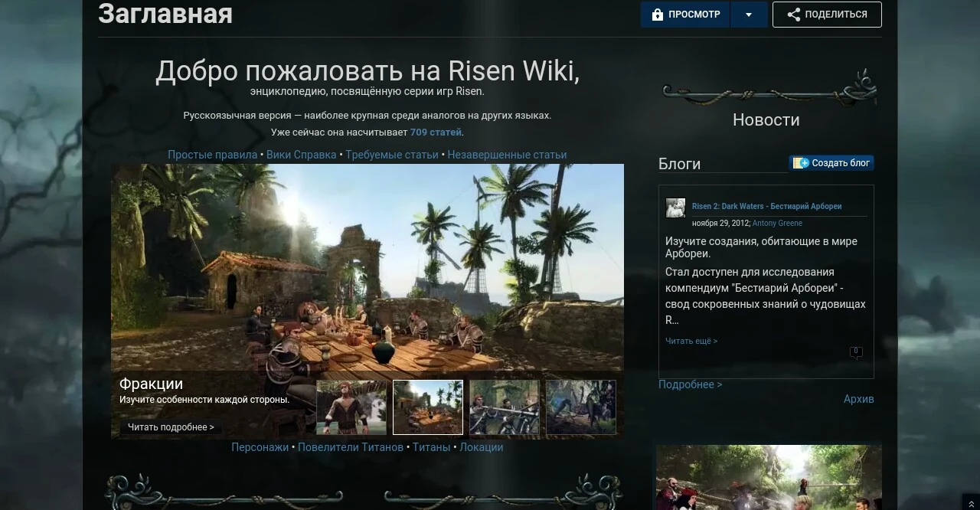Click the jungle scene image under the blog
The image size is (980, 510).
click(769, 478)
